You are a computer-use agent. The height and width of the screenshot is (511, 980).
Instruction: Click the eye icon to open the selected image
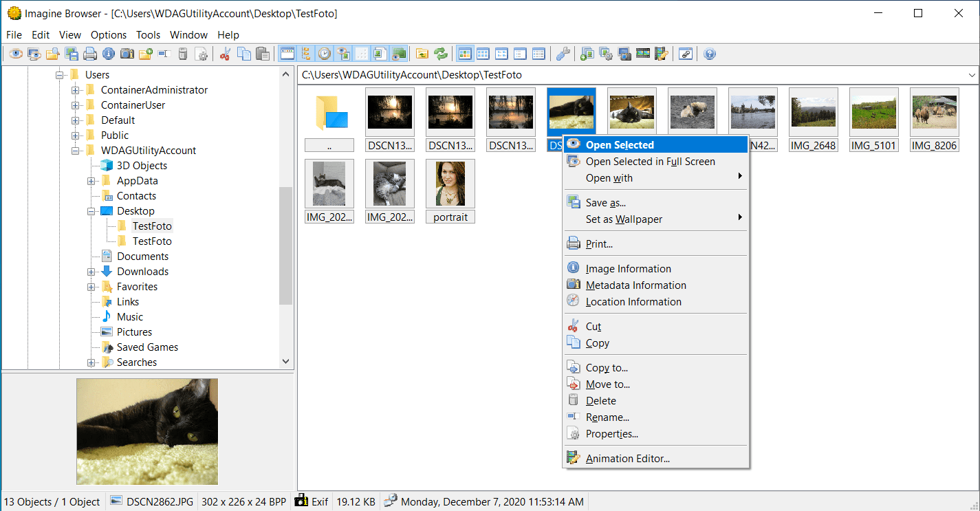click(16, 54)
